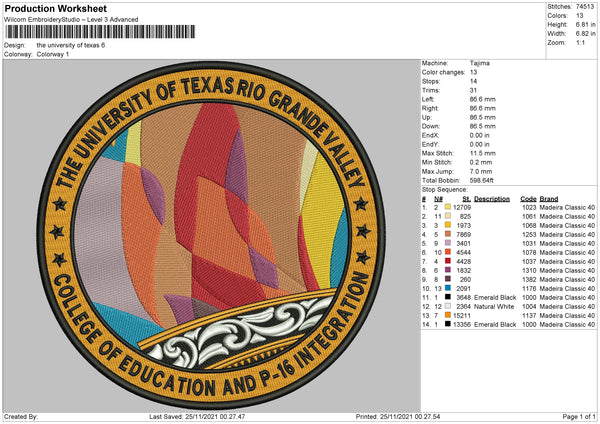
Task: Click the 'Printed' timestamp in the footer
Action: pos(398,416)
